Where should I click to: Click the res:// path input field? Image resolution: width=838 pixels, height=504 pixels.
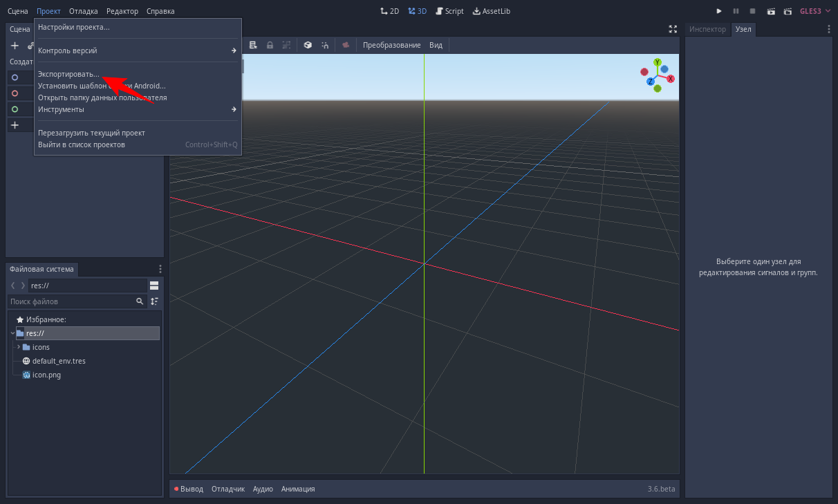point(86,286)
